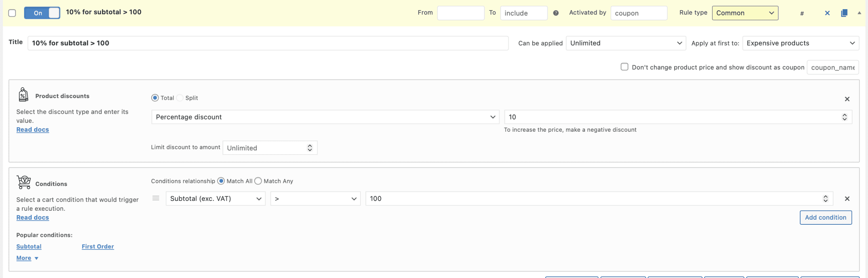This screenshot has height=278, width=868.
Task: Enable show discount as coupon checkbox
Action: pos(624,67)
